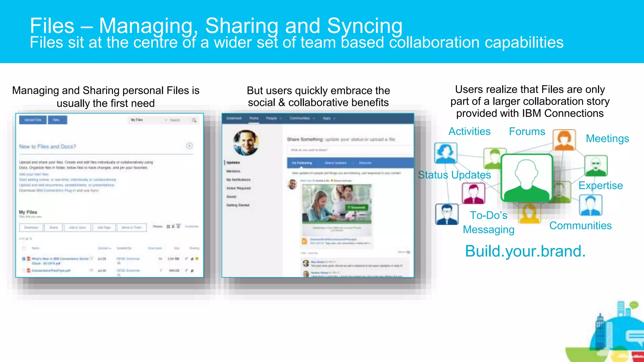
Task: Click the Add Tags button
Action: (104, 228)
